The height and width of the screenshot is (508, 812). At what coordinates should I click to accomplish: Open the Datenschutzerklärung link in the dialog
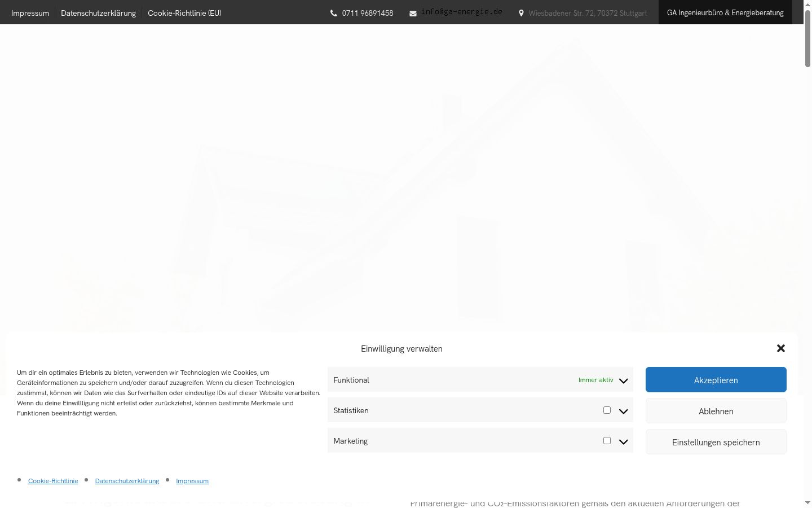[127, 481]
